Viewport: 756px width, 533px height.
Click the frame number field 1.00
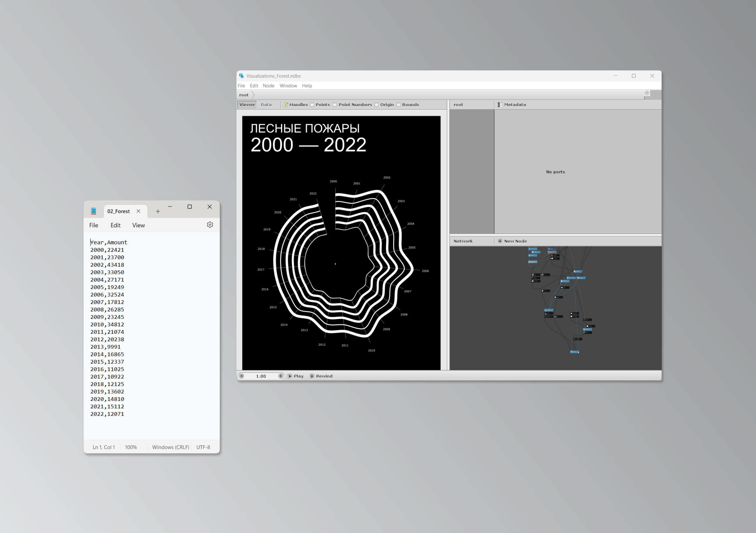(x=261, y=376)
